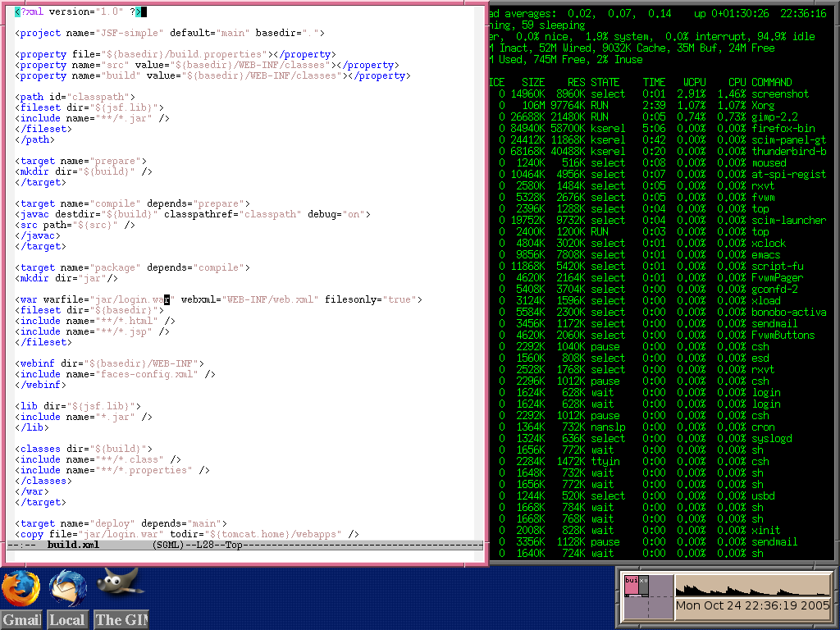The image size is (840, 630).
Task: Click the thunderbird-b process row in top
Action: point(659,151)
